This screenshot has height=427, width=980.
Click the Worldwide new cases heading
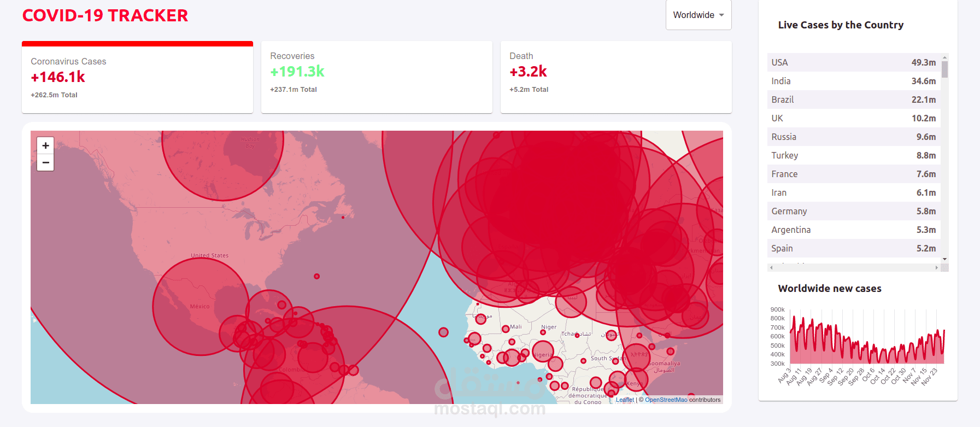click(830, 289)
